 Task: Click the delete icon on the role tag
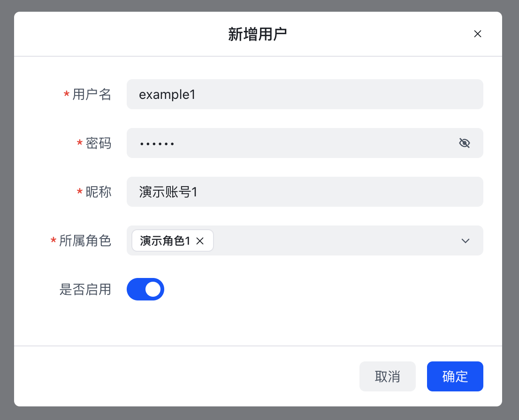click(200, 241)
